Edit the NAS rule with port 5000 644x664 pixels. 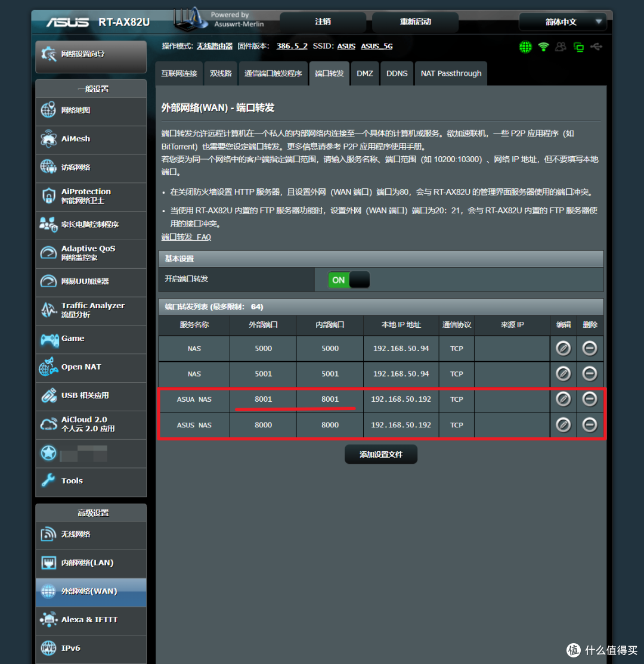563,348
